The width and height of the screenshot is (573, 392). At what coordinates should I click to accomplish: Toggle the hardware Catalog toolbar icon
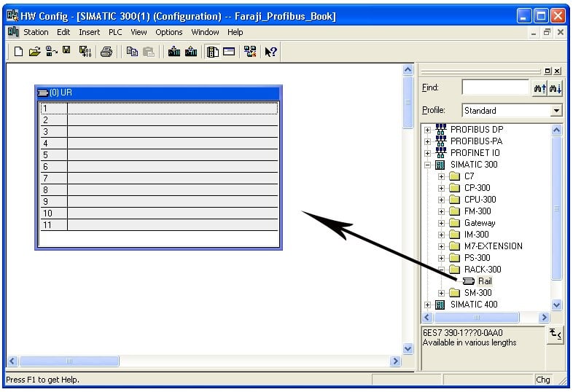[212, 52]
